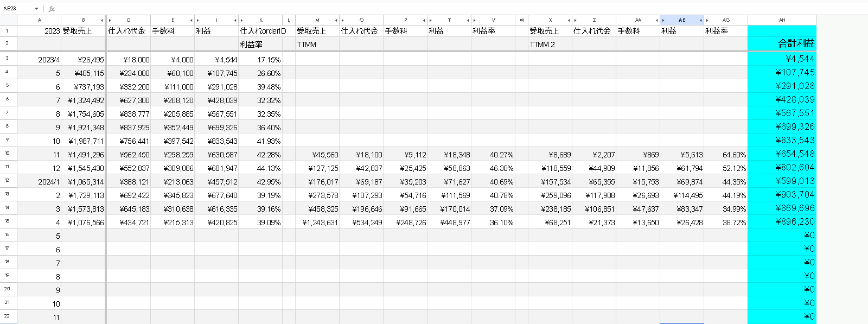Expand hidden columns via arrow in column B header
This screenshot has height=324, width=868.
[x=102, y=20]
